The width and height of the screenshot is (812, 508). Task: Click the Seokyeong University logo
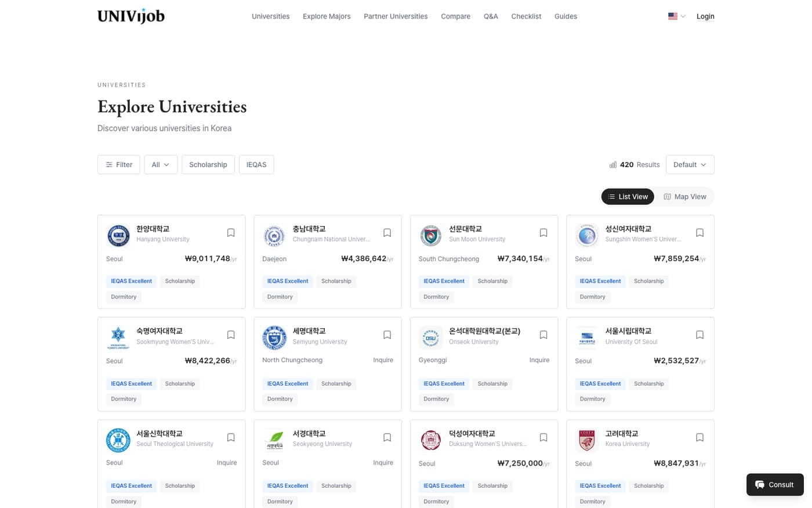click(x=274, y=440)
